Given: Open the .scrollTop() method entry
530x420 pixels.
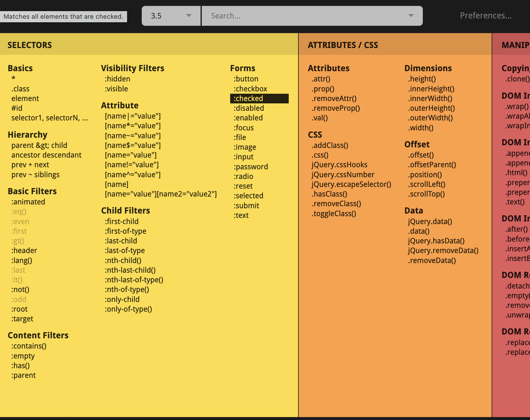Looking at the screenshot, I should (x=427, y=194).
